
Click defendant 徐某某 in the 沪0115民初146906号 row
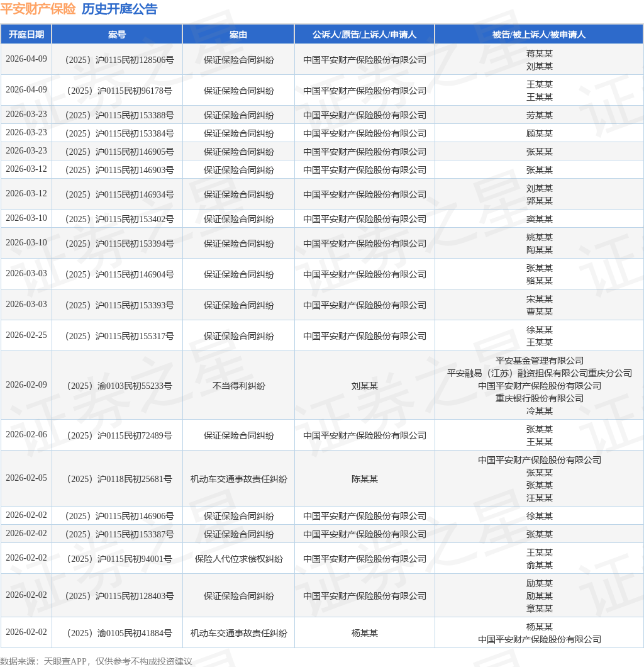[540, 516]
